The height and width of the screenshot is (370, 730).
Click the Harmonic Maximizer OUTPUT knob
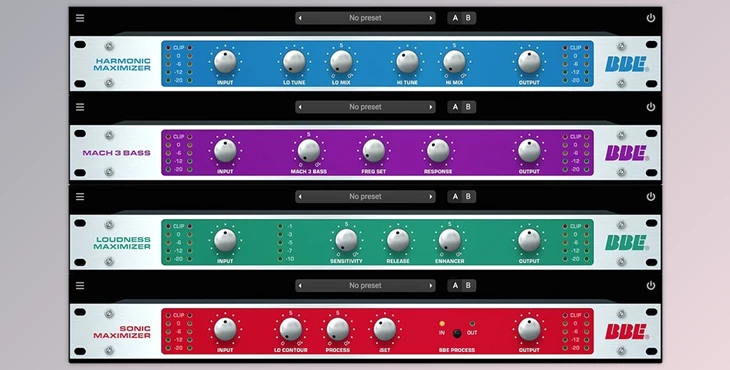(x=529, y=62)
